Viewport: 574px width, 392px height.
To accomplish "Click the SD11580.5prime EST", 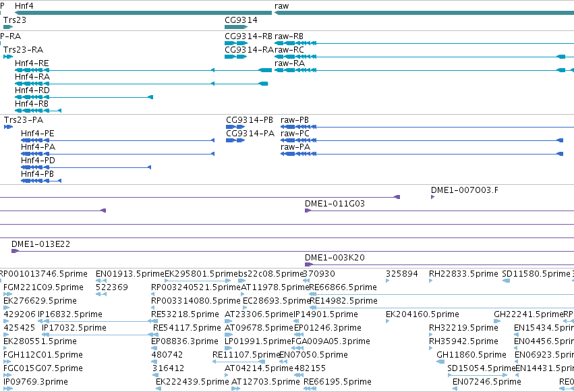I will [x=536, y=274].
